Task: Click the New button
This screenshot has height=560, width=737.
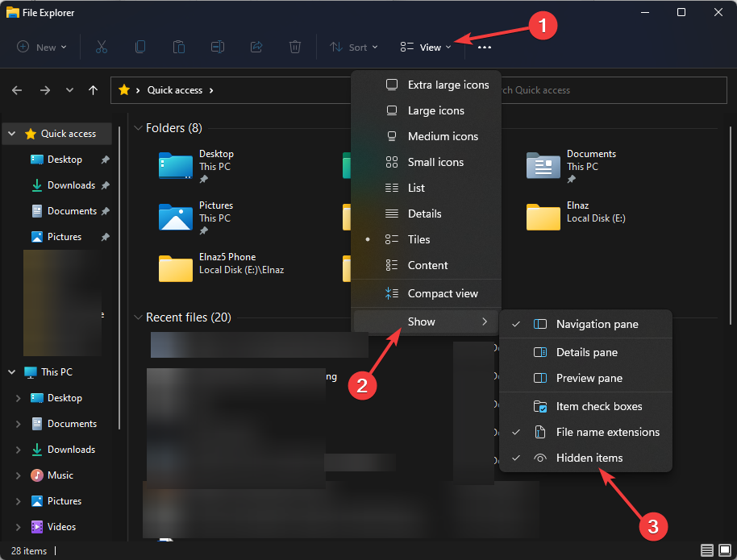Action: (42, 47)
